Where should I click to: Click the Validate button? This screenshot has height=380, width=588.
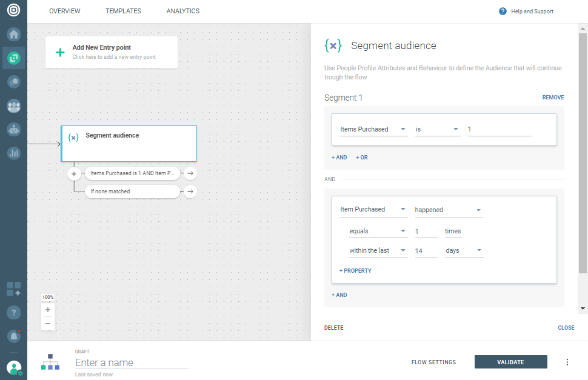510,362
